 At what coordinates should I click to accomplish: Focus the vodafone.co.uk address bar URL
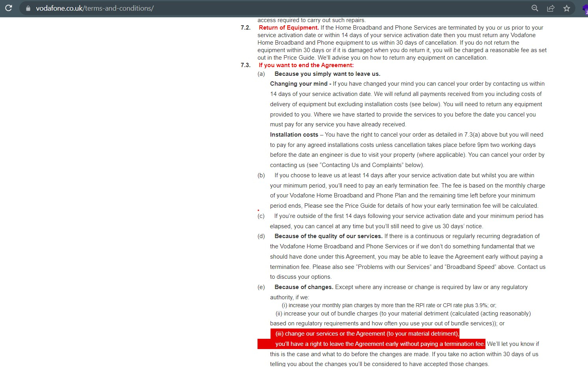tap(95, 8)
